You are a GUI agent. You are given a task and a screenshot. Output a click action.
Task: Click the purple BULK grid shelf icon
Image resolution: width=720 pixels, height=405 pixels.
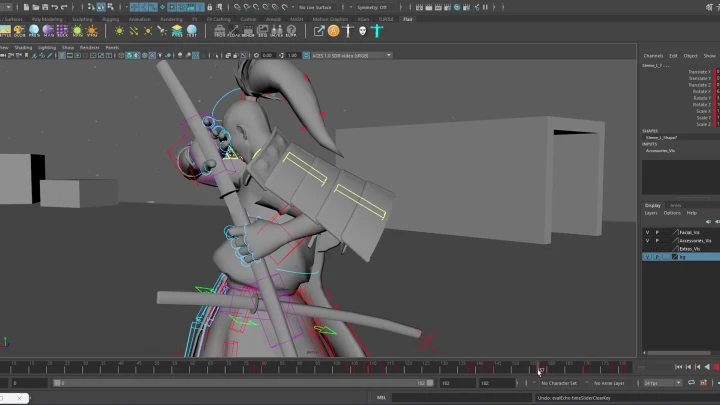pos(62,31)
